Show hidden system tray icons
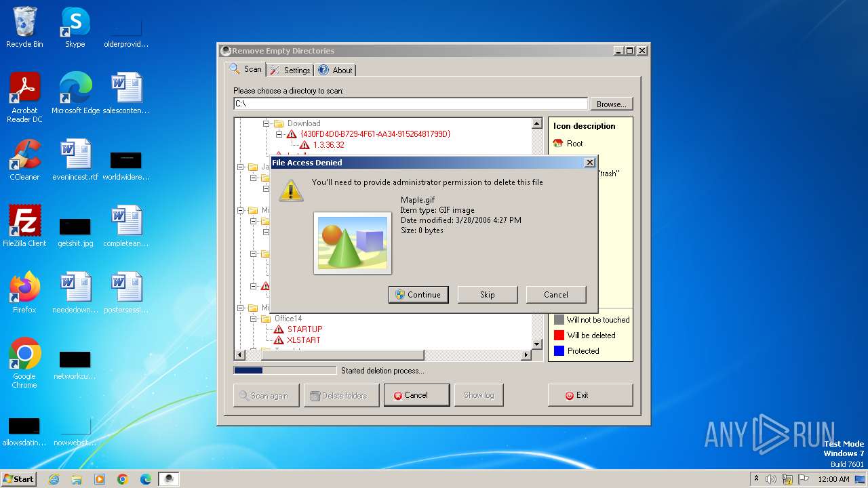The width and height of the screenshot is (868, 488). coord(756,479)
